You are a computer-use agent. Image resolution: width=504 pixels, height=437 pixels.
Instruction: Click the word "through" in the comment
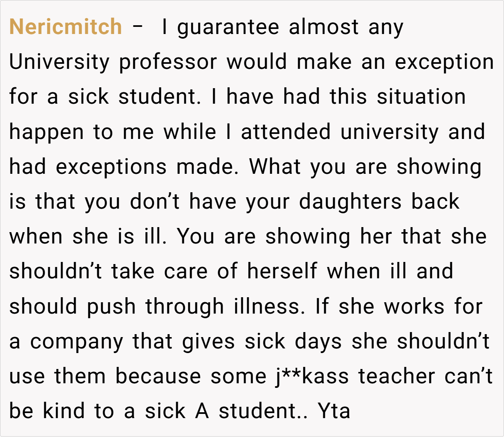tap(185, 306)
